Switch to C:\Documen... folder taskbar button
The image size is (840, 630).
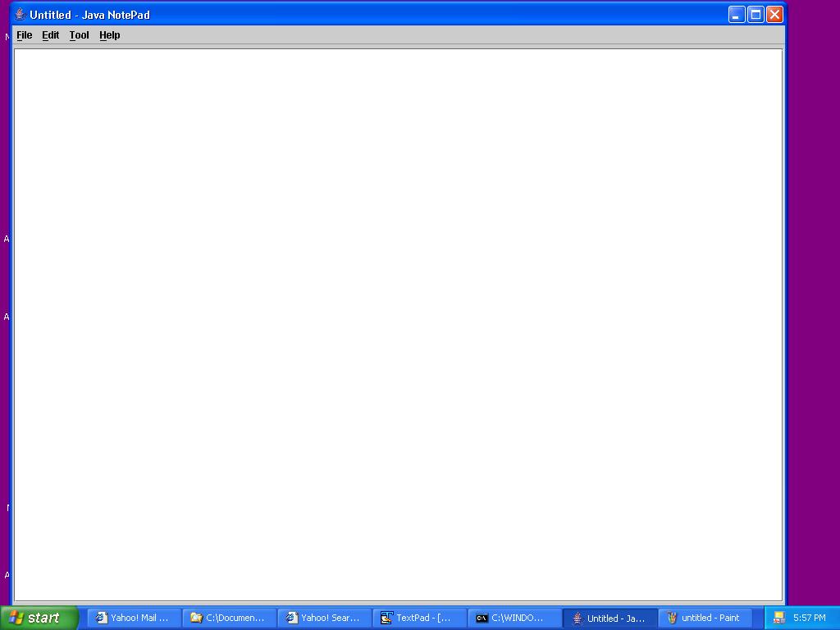pyautogui.click(x=229, y=618)
